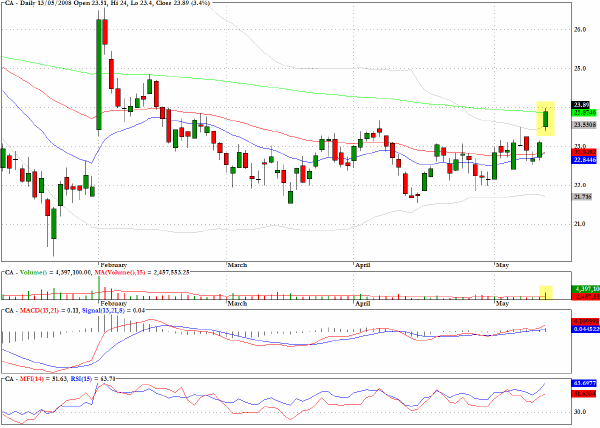Select 'February' label under the price chart
This screenshot has height=428, width=600.
113,265
